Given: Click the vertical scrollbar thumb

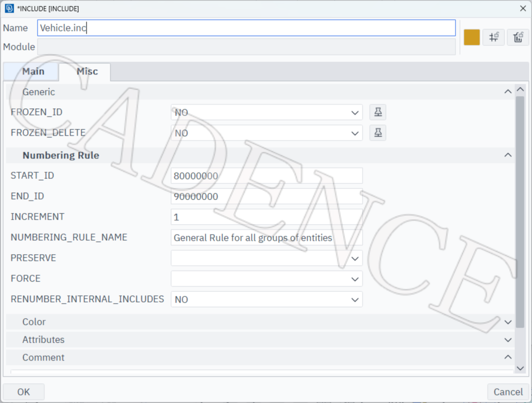Looking at the screenshot, I should click(520, 212).
